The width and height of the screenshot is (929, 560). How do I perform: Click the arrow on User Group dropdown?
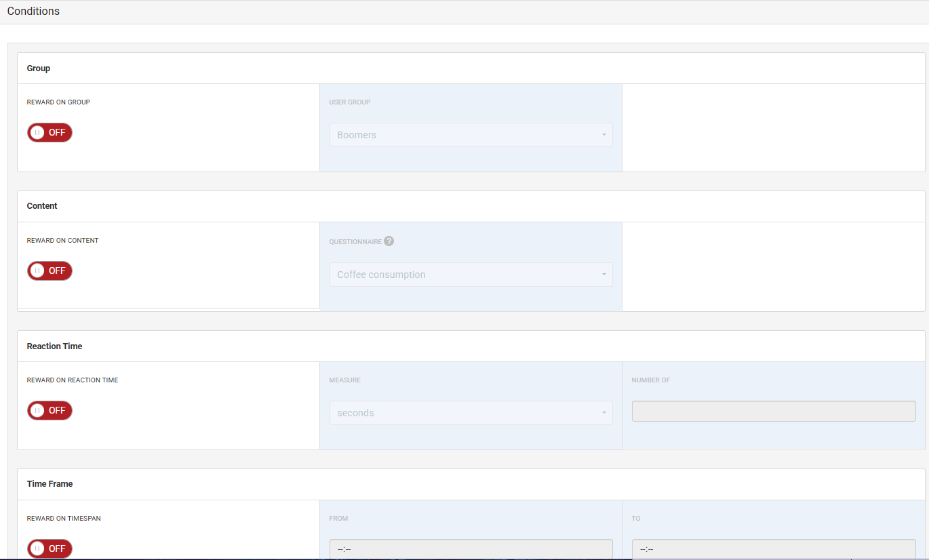604,135
